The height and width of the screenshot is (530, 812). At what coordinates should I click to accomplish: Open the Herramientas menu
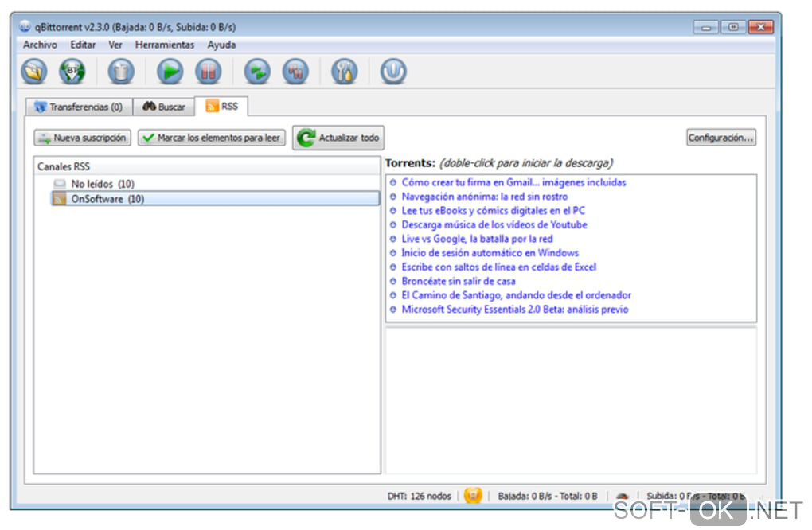tap(165, 45)
